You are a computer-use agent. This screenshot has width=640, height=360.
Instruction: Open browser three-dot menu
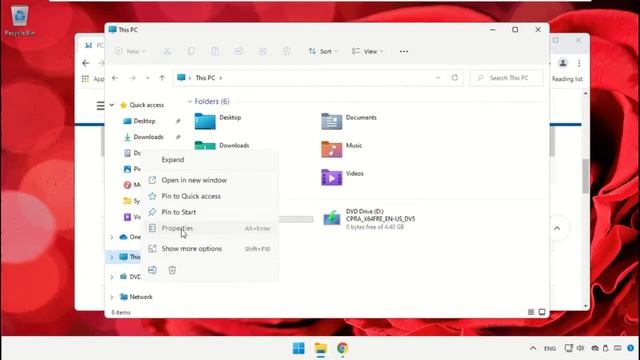(x=579, y=63)
